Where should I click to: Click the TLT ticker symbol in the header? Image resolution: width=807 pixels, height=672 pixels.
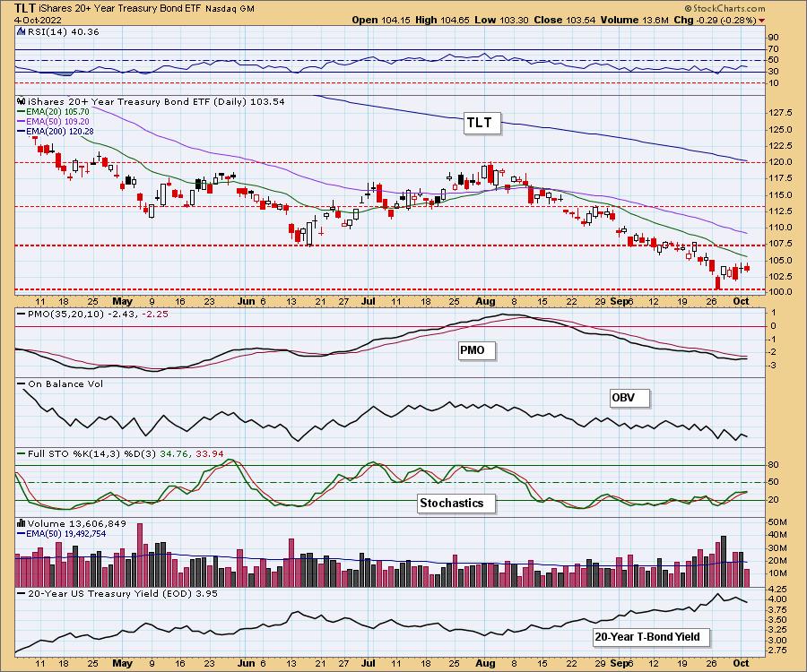point(25,8)
